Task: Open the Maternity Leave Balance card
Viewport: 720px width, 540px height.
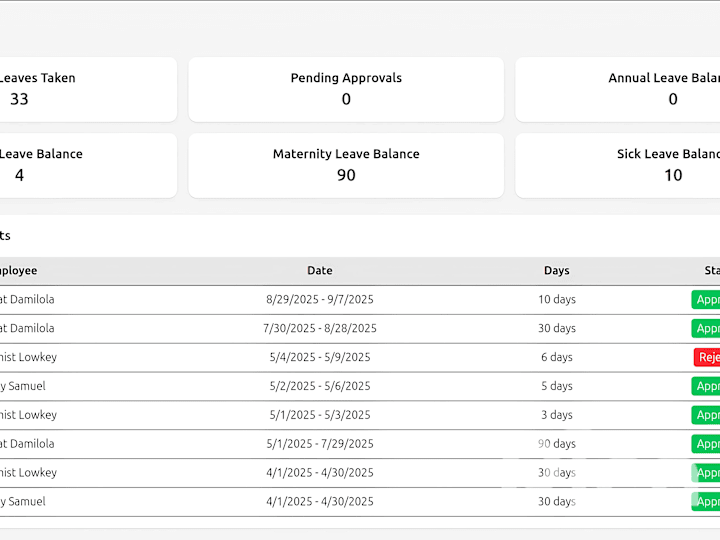Action: [346, 166]
